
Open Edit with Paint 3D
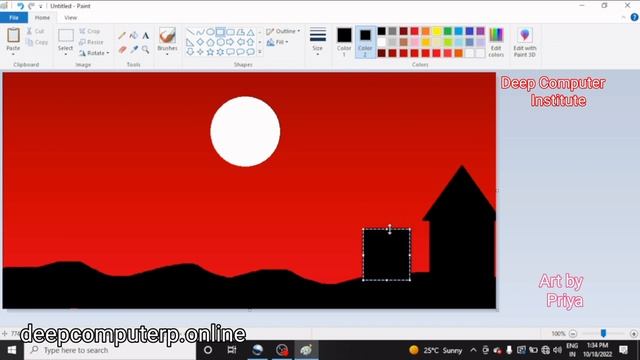(x=525, y=42)
